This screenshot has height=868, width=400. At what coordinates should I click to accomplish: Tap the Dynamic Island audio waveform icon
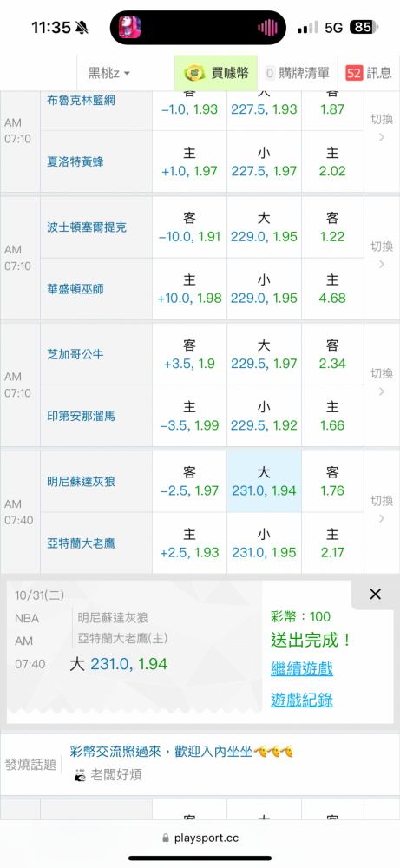tap(266, 28)
